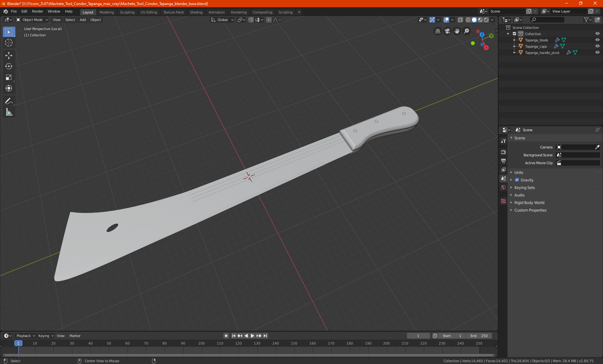Screen dimensions: 603x364
Task: Open the Output properties tab
Action: coord(503,161)
